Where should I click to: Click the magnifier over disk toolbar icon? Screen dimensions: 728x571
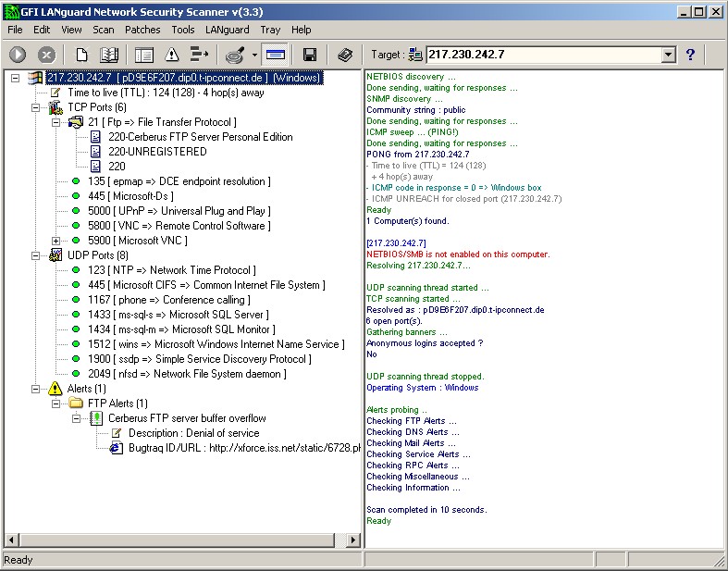[x=234, y=55]
